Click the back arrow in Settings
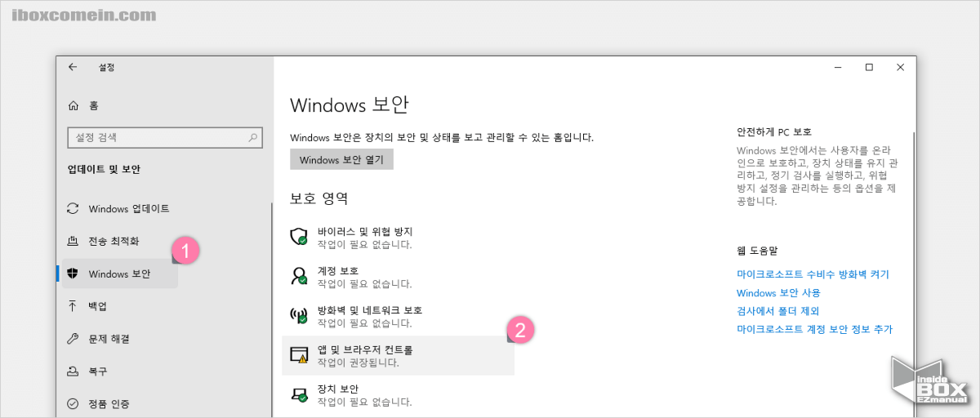Screen dimensions: 980x418 point(73,67)
